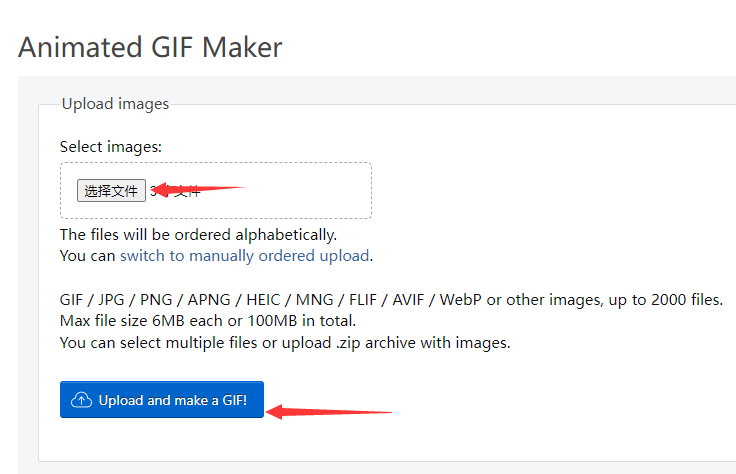The height and width of the screenshot is (474, 736).
Task: Click the supported formats line starting with GIF
Action: click(x=390, y=300)
